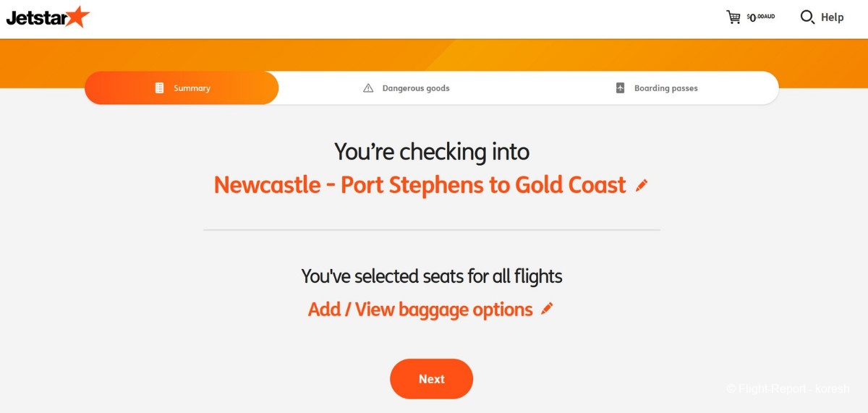Click the Dangerous goods warning triangle icon
Screen dimensions: 868x413
coord(368,88)
